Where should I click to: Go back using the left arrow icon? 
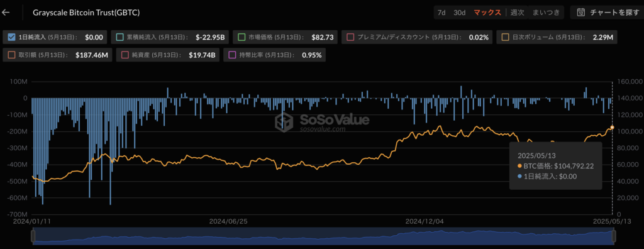click(x=6, y=13)
